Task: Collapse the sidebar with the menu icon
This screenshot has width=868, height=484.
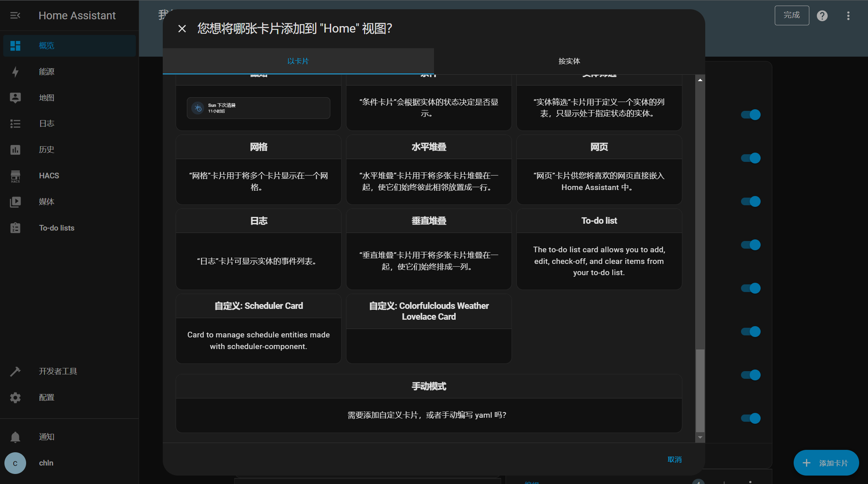Action: (x=15, y=15)
